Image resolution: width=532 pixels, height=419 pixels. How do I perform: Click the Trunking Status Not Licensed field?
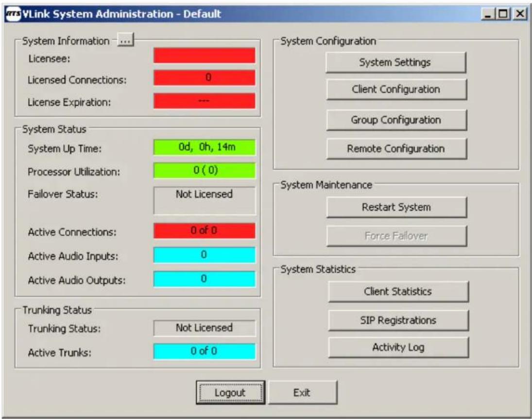[205, 328]
